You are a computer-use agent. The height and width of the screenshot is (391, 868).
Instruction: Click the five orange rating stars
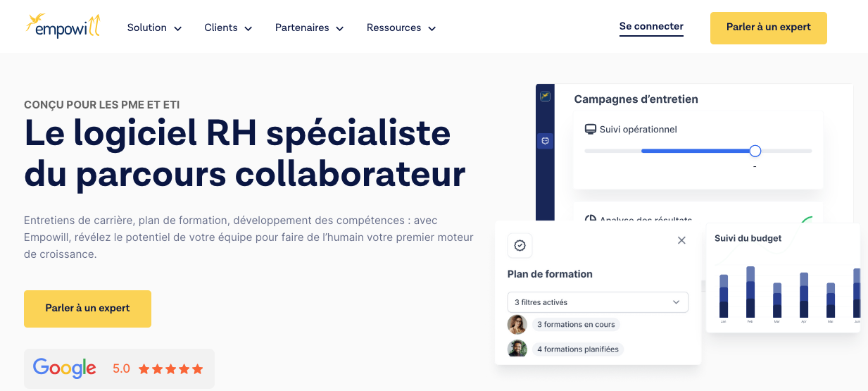pyautogui.click(x=171, y=368)
